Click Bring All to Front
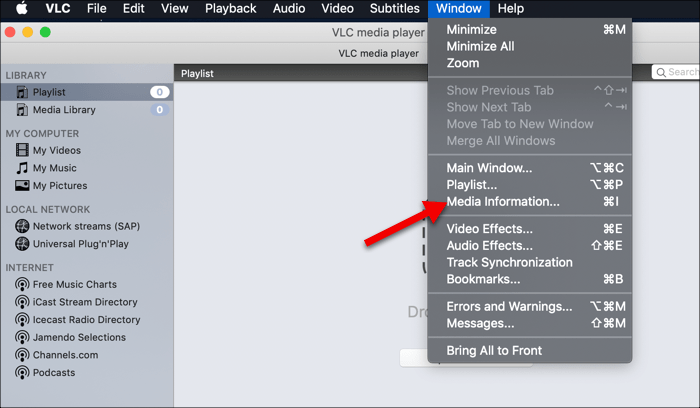 point(494,350)
